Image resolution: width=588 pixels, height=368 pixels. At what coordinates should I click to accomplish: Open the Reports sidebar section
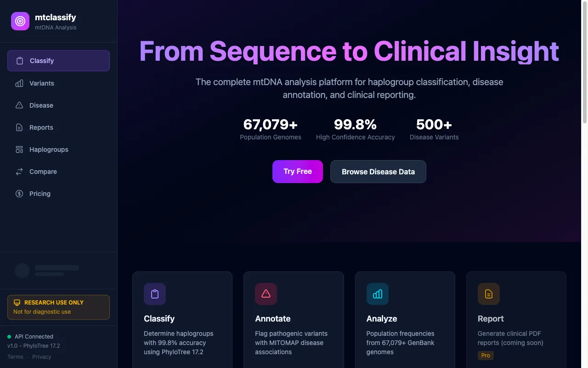(58, 127)
